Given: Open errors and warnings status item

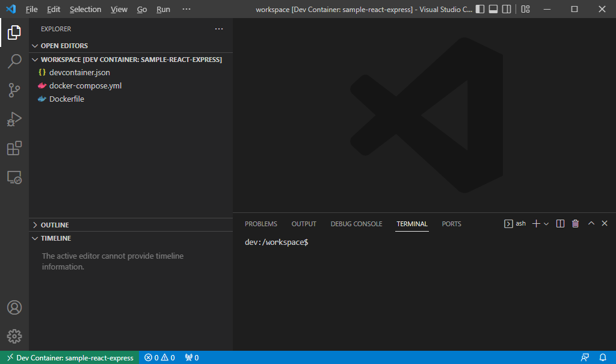Looking at the screenshot, I should point(159,358).
